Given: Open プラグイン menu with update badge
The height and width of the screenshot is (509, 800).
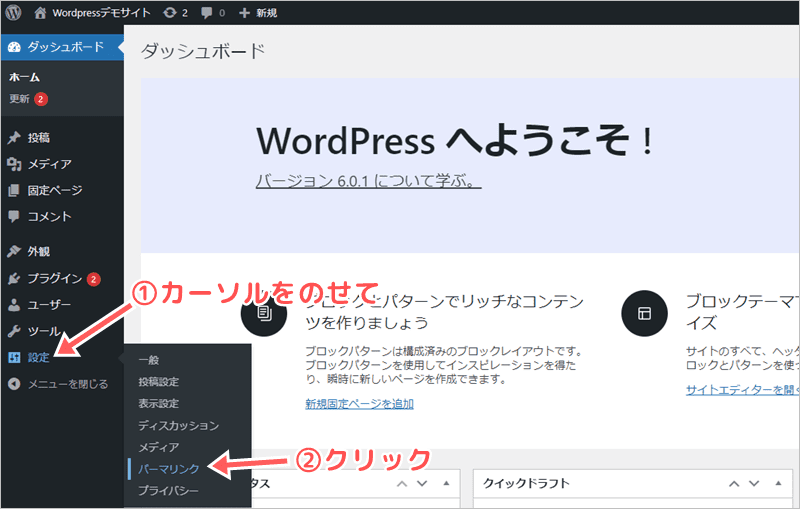Looking at the screenshot, I should click(55, 279).
